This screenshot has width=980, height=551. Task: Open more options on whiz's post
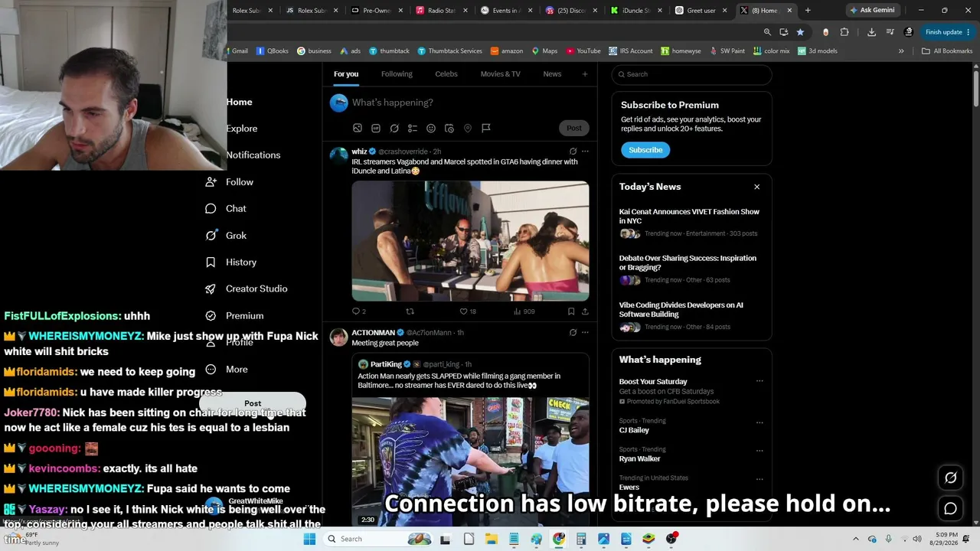[585, 152]
